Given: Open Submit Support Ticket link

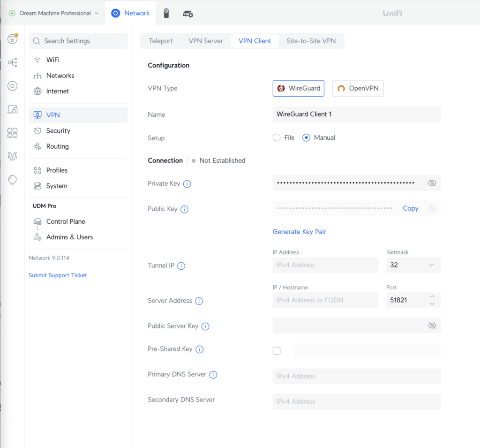Looking at the screenshot, I should (58, 275).
